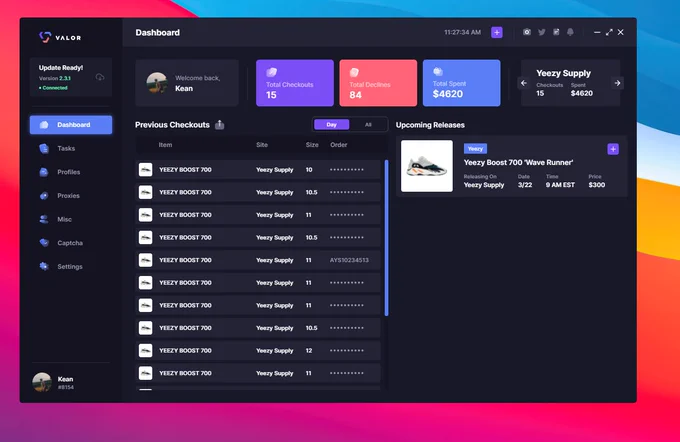Click Kean user avatar at sidebar bottom
Image resolution: width=680 pixels, height=442 pixels.
42,382
